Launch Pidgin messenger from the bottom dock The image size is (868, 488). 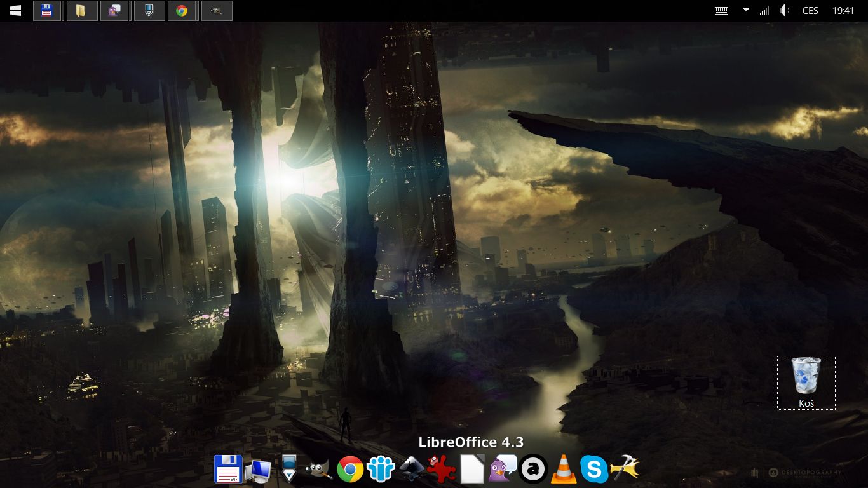tap(502, 470)
